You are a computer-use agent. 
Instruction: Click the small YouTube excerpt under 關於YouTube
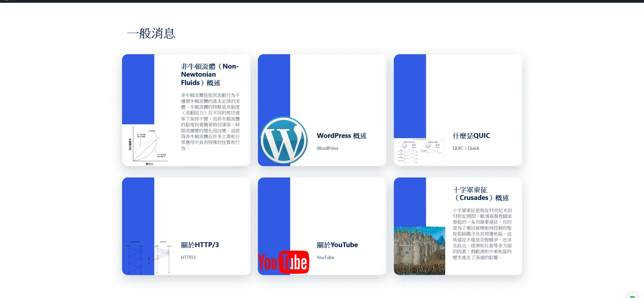click(x=325, y=258)
